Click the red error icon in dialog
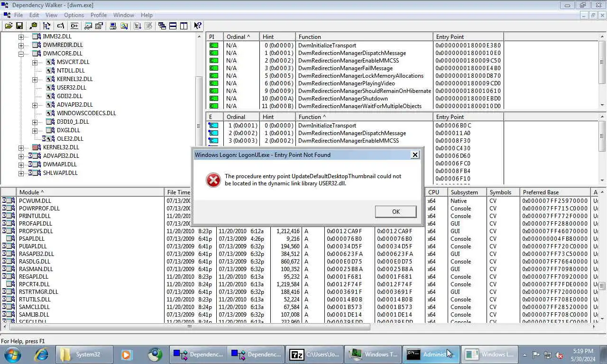 click(213, 180)
